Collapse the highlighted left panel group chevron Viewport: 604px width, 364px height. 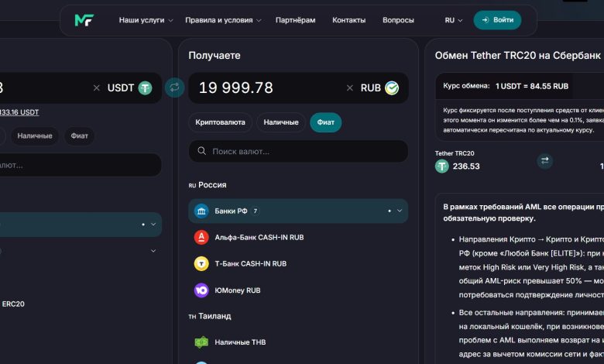[153, 224]
